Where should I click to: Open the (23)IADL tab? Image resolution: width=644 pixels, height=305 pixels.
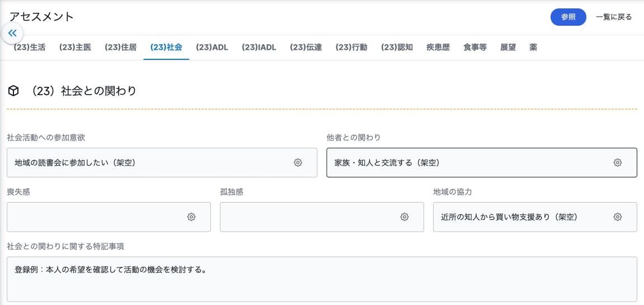click(x=258, y=47)
